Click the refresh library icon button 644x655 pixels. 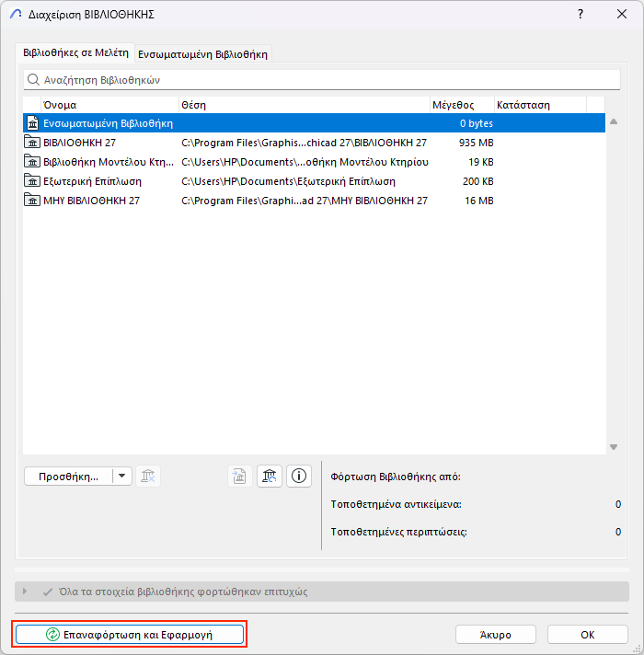click(x=270, y=476)
